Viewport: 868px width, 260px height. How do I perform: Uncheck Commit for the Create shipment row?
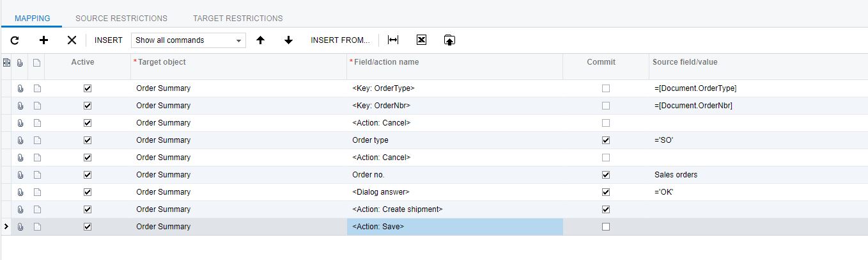pos(606,209)
